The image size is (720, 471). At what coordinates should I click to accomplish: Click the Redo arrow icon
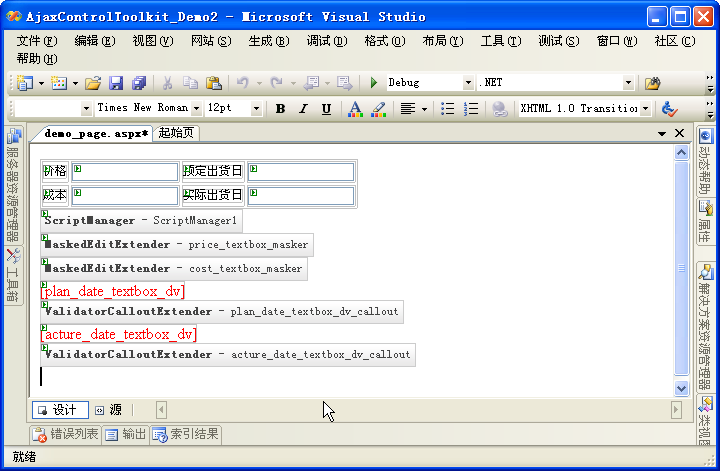tap(277, 83)
